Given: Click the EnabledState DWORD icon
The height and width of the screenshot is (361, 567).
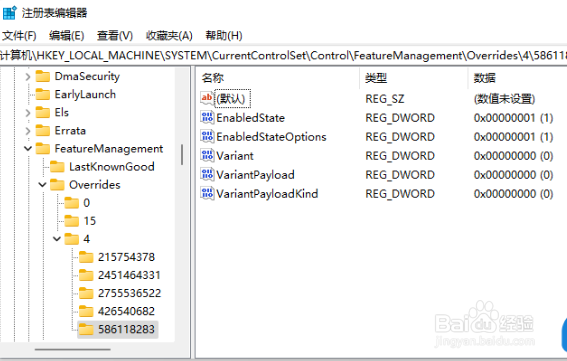Looking at the screenshot, I should pyautogui.click(x=207, y=118).
